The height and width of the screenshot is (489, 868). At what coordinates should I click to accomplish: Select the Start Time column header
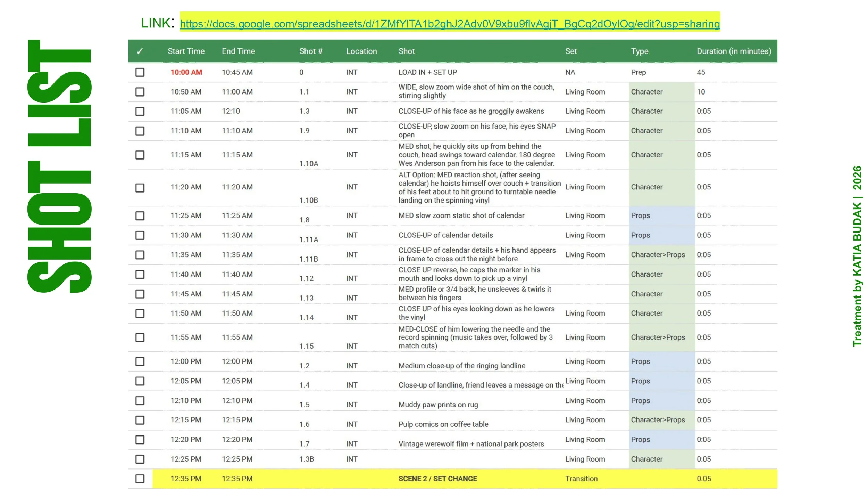[x=186, y=51]
